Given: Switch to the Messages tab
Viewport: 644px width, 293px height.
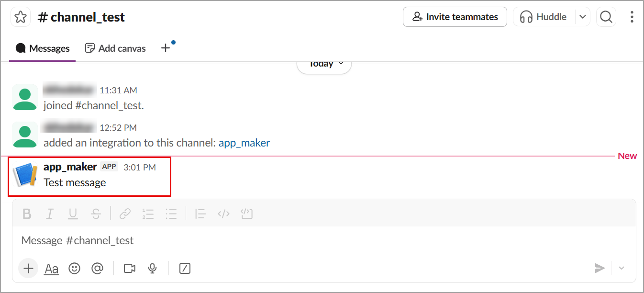Looking at the screenshot, I should (x=43, y=48).
